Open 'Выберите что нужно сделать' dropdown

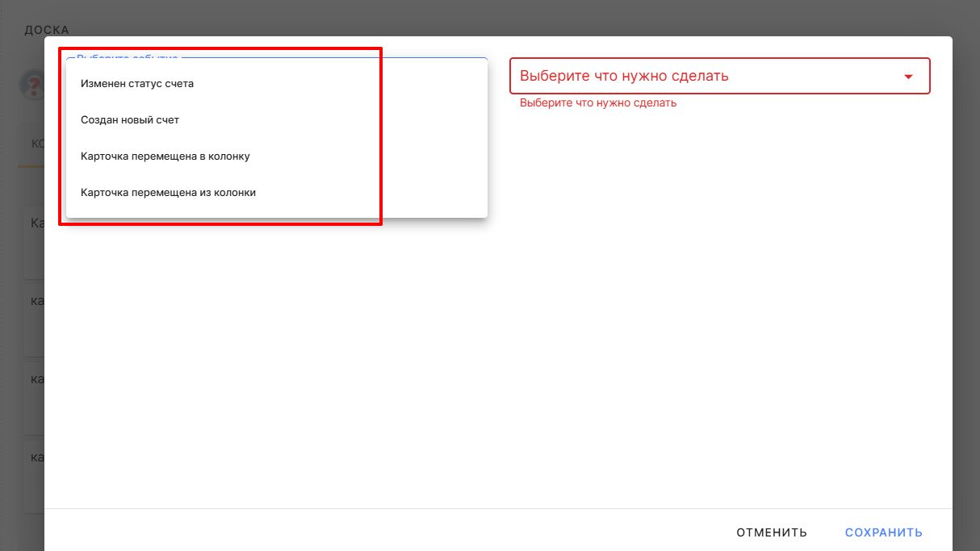[719, 76]
